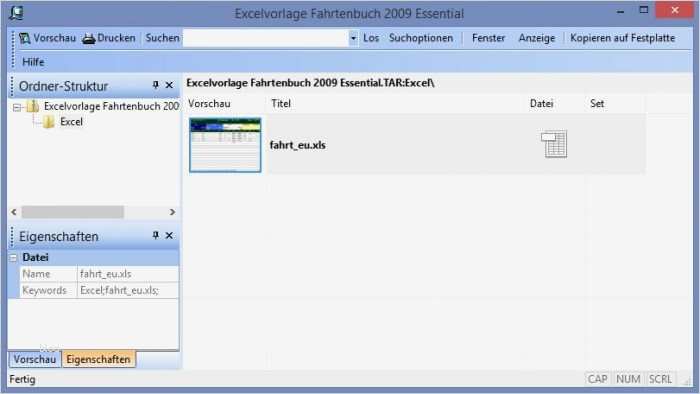Pin the Ordner-Struktur panel

coord(155,85)
